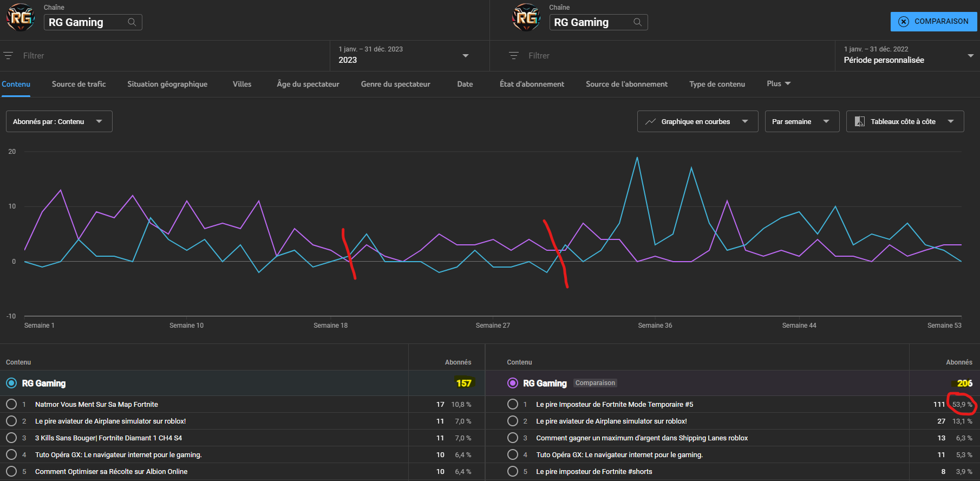Click the Semaine 36 axis label
Image resolution: width=980 pixels, height=481 pixels.
tap(655, 326)
